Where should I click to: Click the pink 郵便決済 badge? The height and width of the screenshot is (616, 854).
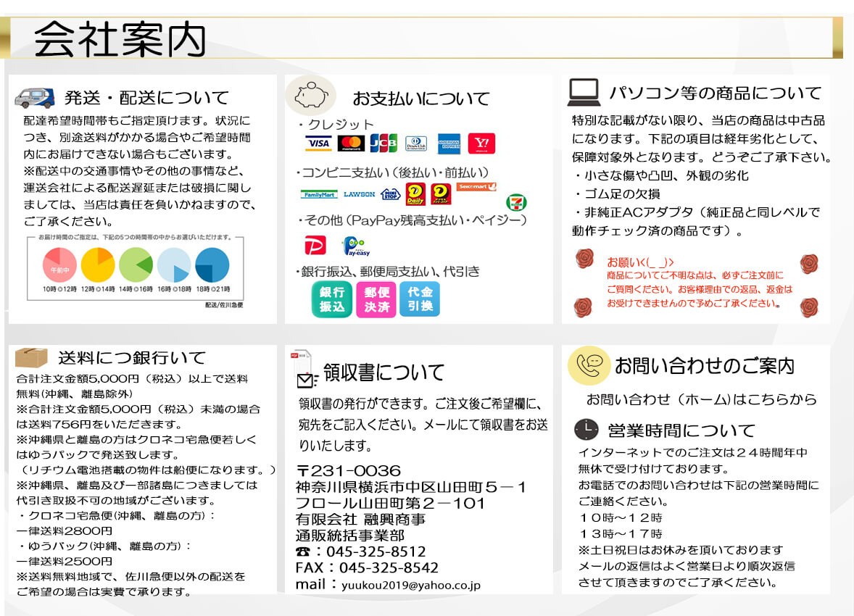click(x=376, y=299)
